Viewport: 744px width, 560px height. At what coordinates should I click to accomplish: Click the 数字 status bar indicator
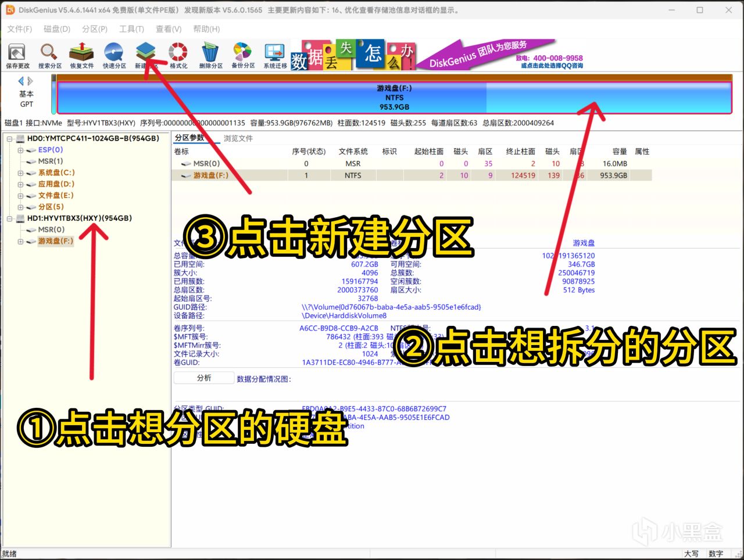[716, 554]
